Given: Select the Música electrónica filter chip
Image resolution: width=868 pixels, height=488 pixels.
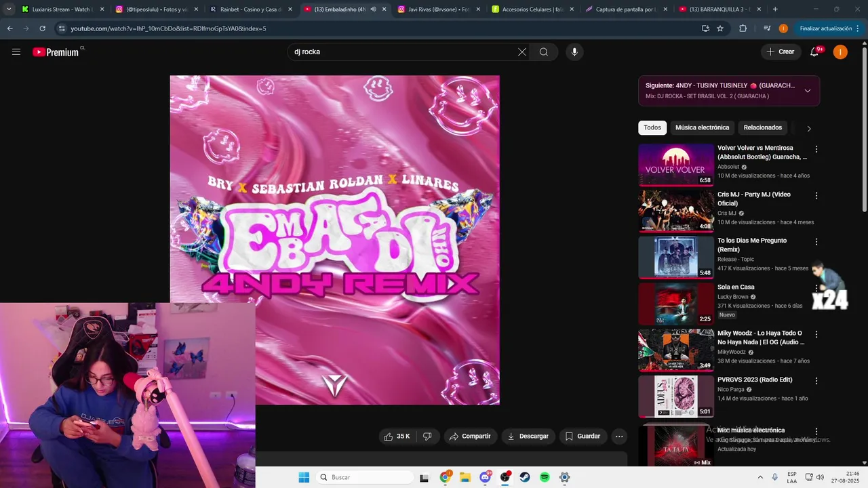Looking at the screenshot, I should [x=702, y=127].
